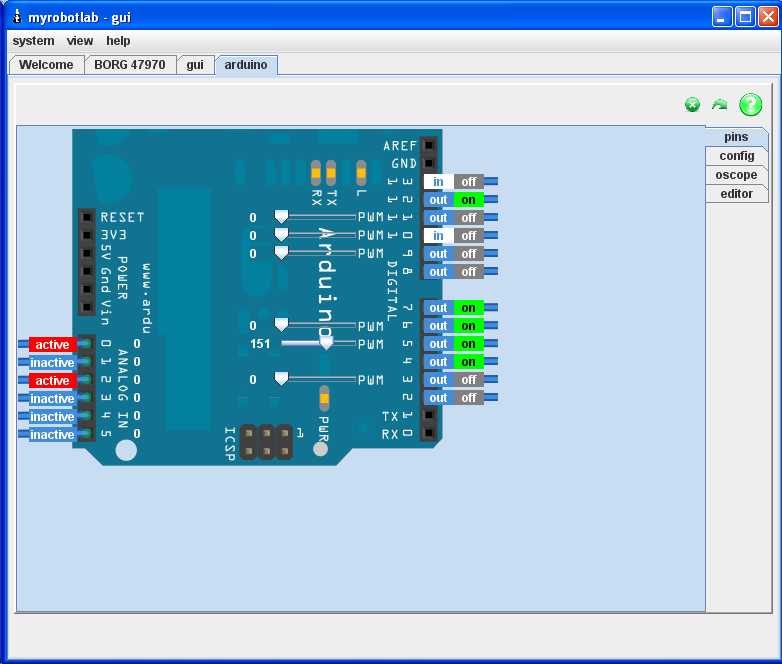Select the pins side tab
782x664 pixels.
pyautogui.click(x=737, y=137)
